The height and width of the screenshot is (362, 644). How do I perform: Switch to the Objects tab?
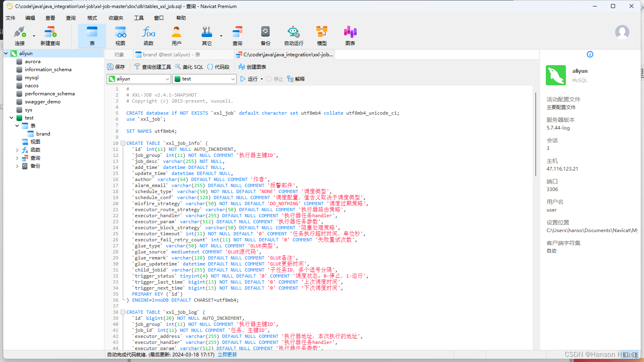point(119,55)
